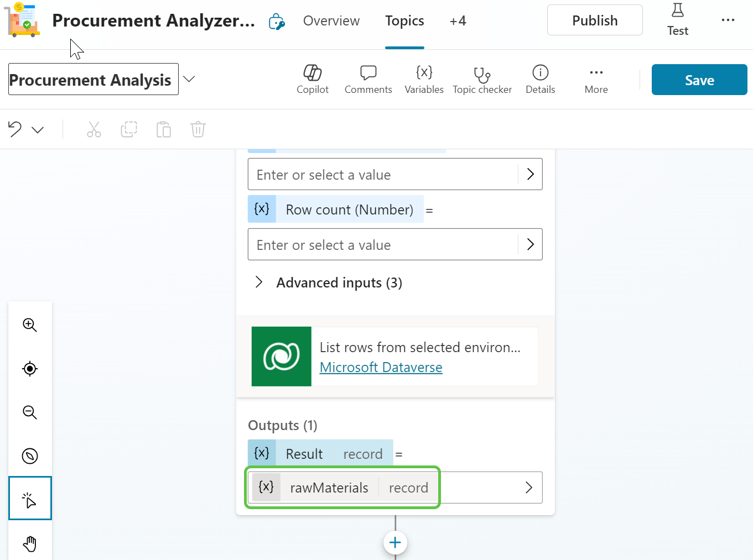Open the minimap compass icon
753x560 pixels.
pyautogui.click(x=30, y=456)
